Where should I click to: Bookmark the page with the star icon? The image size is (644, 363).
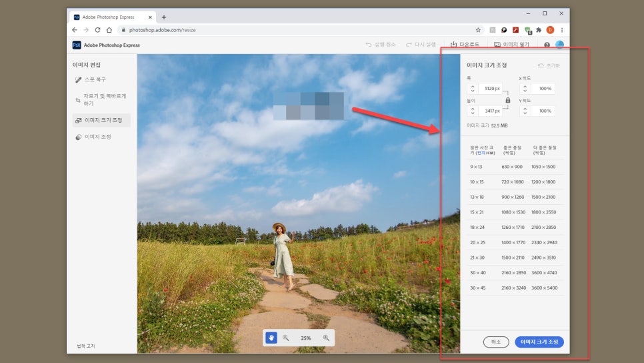click(x=478, y=30)
